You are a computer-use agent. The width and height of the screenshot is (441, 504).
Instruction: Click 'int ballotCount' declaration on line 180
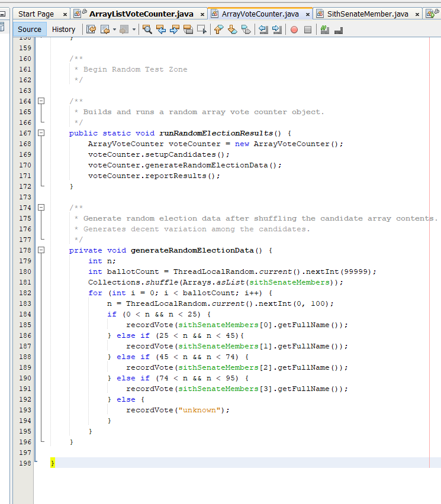(x=124, y=272)
